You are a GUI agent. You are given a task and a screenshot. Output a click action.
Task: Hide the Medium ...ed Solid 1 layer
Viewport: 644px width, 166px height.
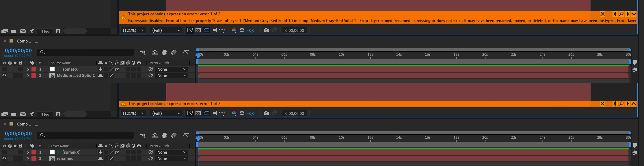click(x=4, y=75)
